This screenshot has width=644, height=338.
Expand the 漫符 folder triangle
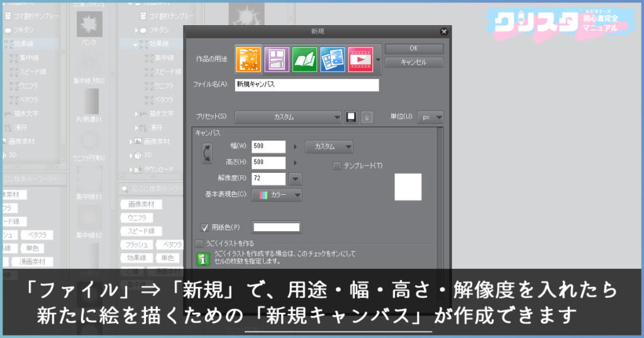tap(136, 128)
